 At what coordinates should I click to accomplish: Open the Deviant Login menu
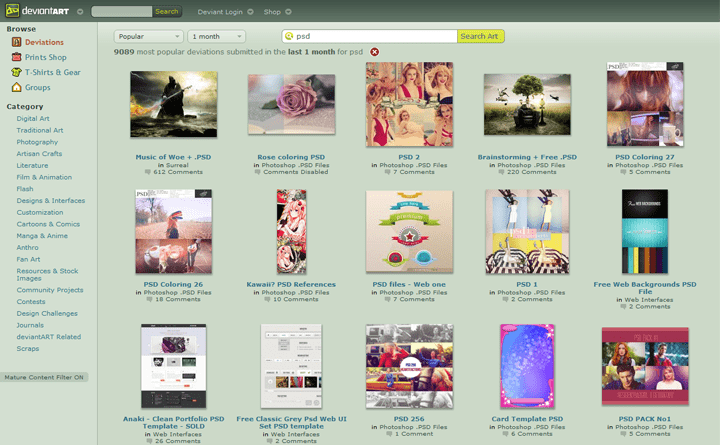click(220, 12)
